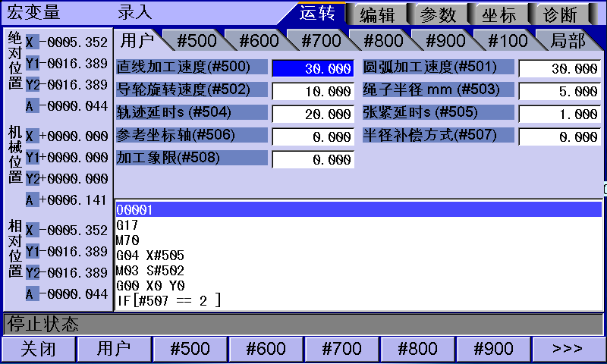Click the absolute position Y1 value
The width and height of the screenshot is (607, 364).
pyautogui.click(x=74, y=63)
